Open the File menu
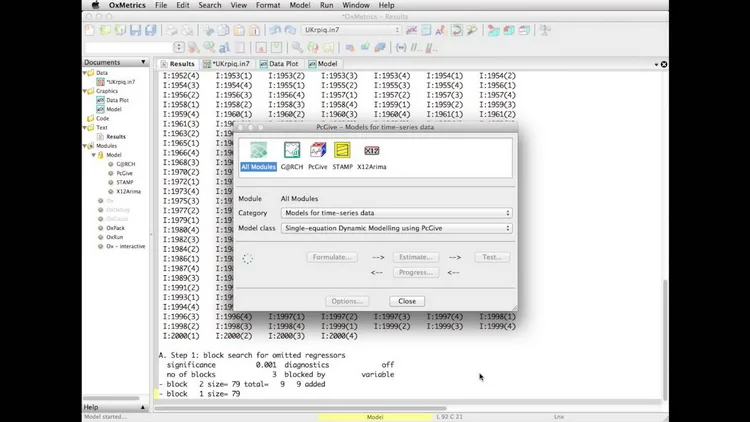Image resolution: width=750 pixels, height=422 pixels. click(x=161, y=5)
